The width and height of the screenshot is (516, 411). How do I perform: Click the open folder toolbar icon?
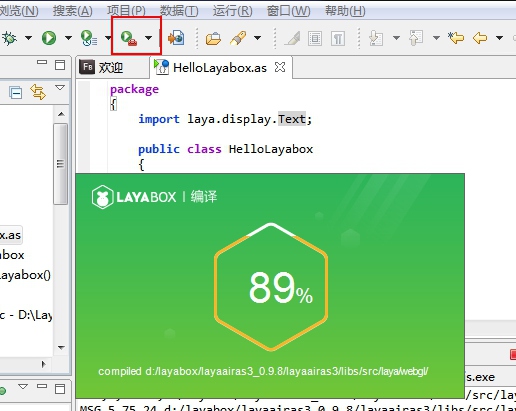[213, 38]
